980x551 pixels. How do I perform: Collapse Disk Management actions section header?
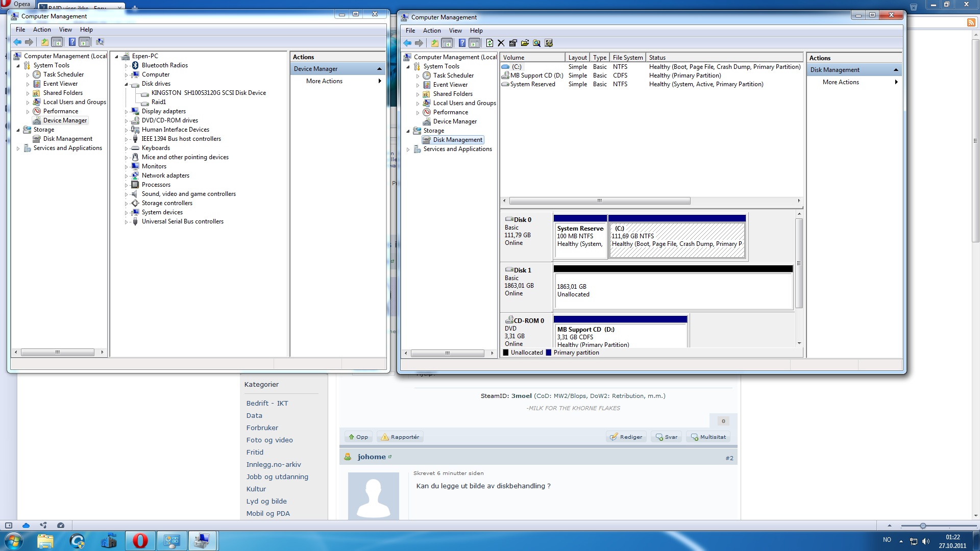896,70
